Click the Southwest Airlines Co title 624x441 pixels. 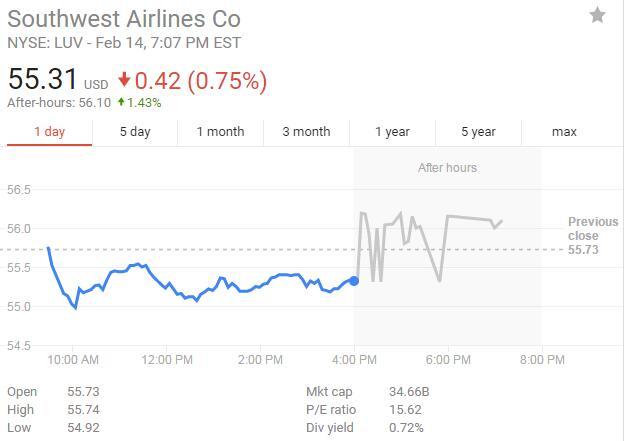click(124, 18)
